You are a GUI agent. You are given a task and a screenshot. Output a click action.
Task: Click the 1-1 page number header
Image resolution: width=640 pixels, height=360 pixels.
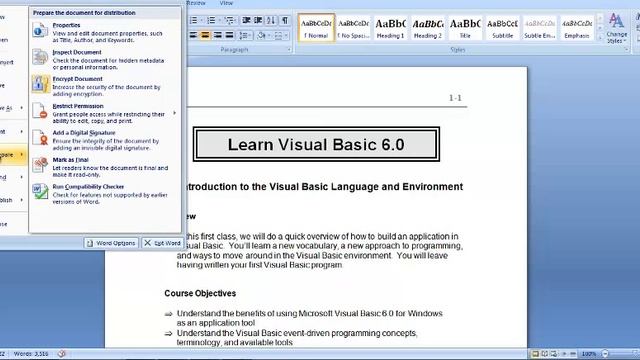(x=455, y=98)
